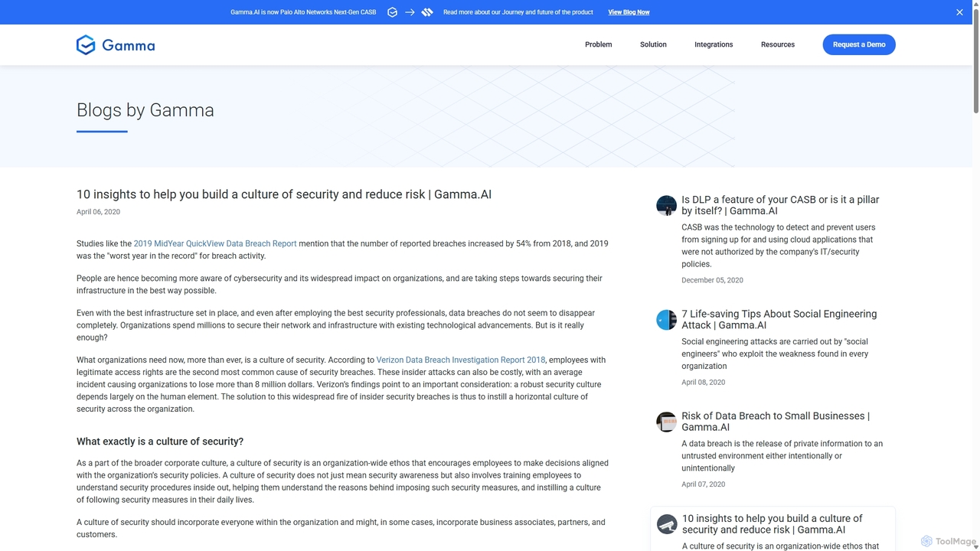The width and height of the screenshot is (980, 551).
Task: Open the 2019 MidYear QuickView Data Breach Report link
Action: tap(215, 243)
